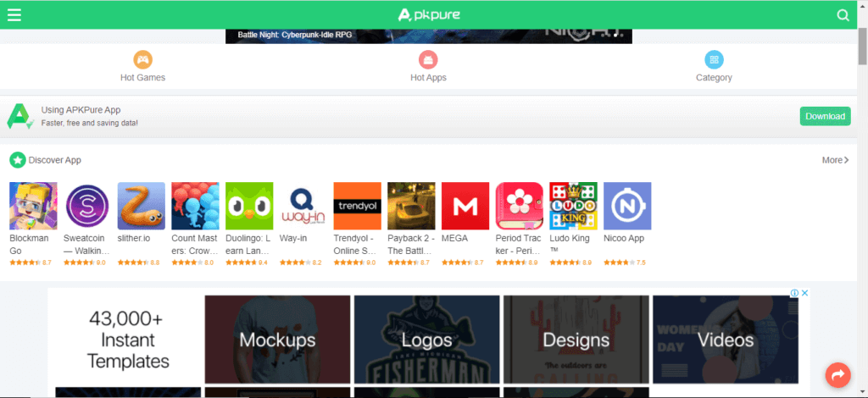868x398 pixels.
Task: Click the red share floating button
Action: tap(837, 374)
